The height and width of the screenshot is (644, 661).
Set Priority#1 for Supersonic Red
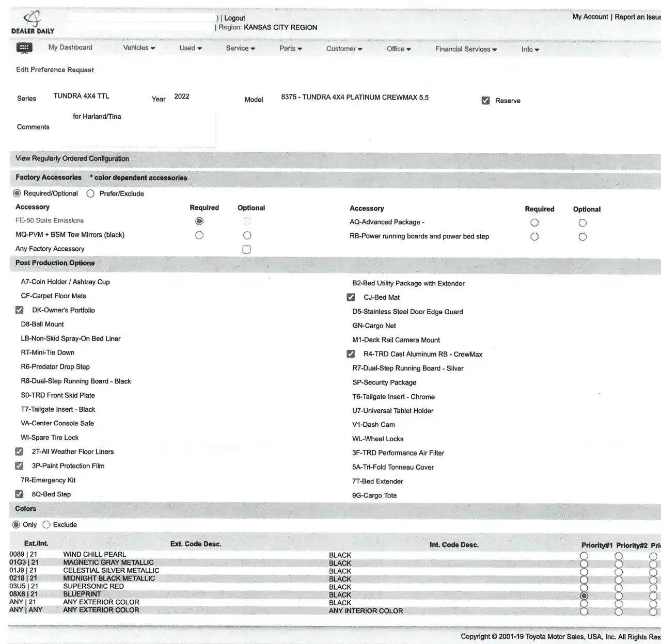coord(584,587)
